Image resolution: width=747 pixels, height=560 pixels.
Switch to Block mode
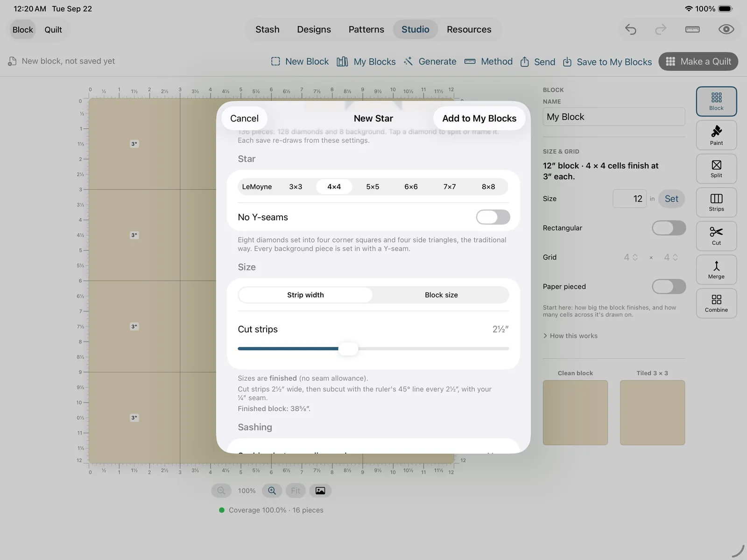(23, 29)
